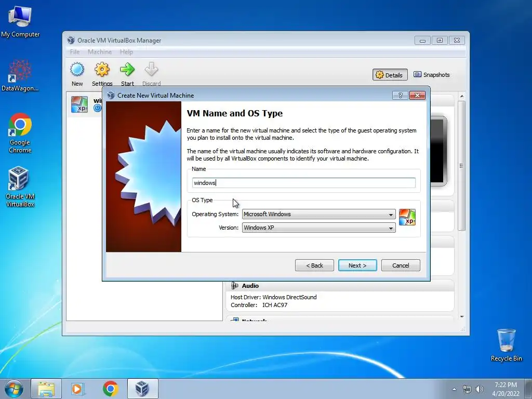The height and width of the screenshot is (399, 532).
Task: Click the Windows XP OS type icon in wizard
Action: click(x=407, y=217)
